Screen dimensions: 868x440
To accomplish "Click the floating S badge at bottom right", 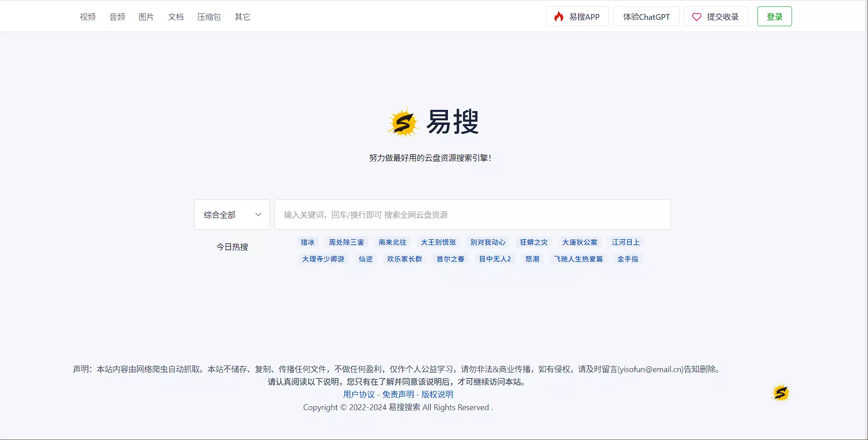I will pyautogui.click(x=780, y=393).
